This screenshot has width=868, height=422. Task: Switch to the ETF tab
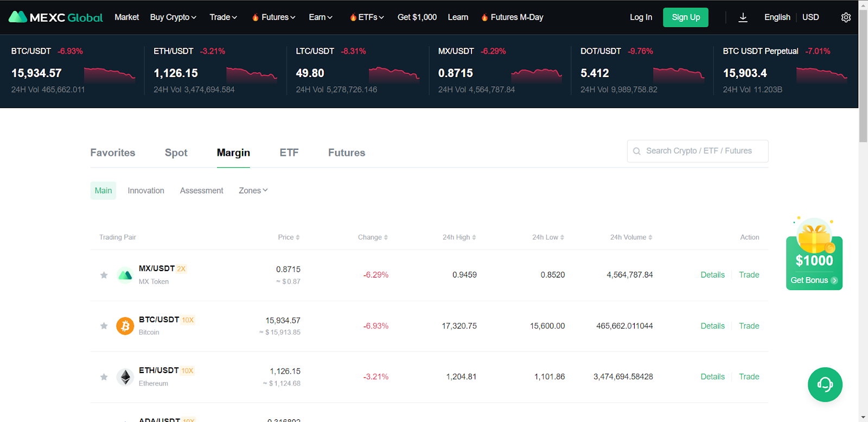[x=289, y=153]
